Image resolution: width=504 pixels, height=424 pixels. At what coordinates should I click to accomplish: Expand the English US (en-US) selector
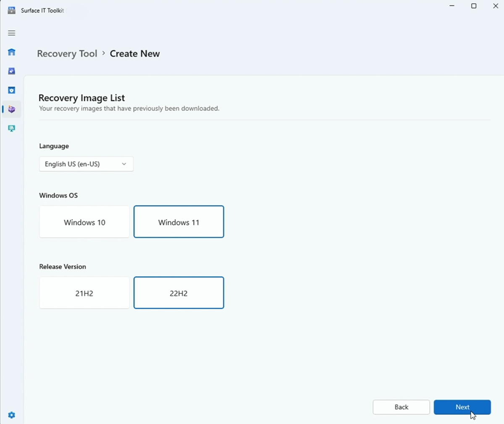click(86, 164)
